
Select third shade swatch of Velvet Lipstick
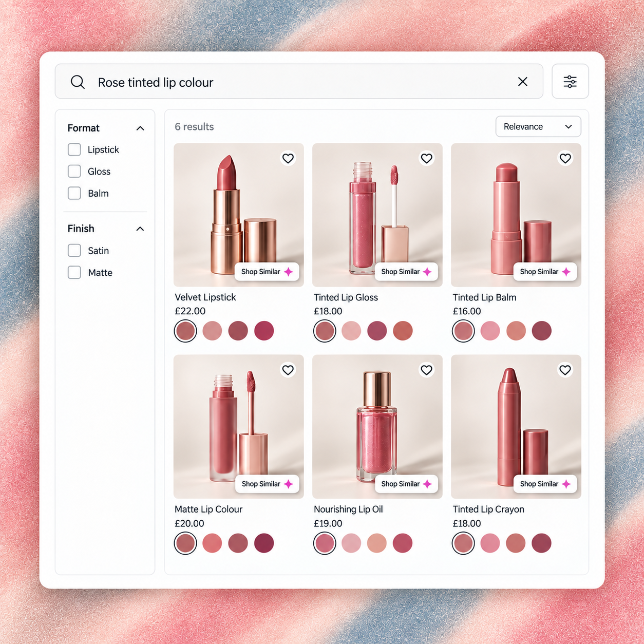pyautogui.click(x=238, y=331)
